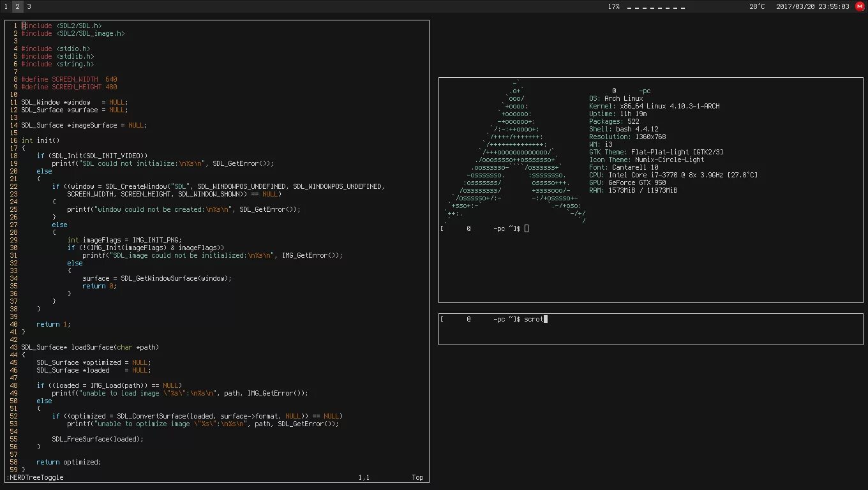This screenshot has height=490, width=868.
Task: Open the red MEGA tray icon
Action: [x=860, y=6]
